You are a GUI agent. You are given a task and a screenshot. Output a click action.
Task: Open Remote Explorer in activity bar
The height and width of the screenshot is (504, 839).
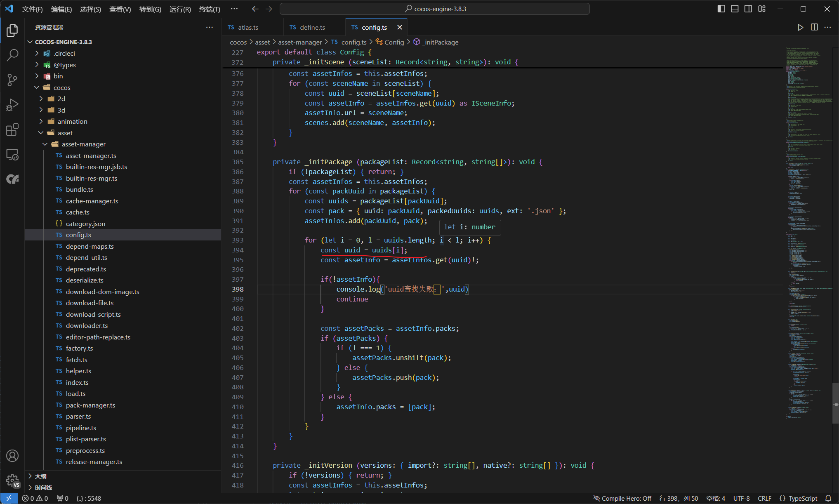(12, 155)
